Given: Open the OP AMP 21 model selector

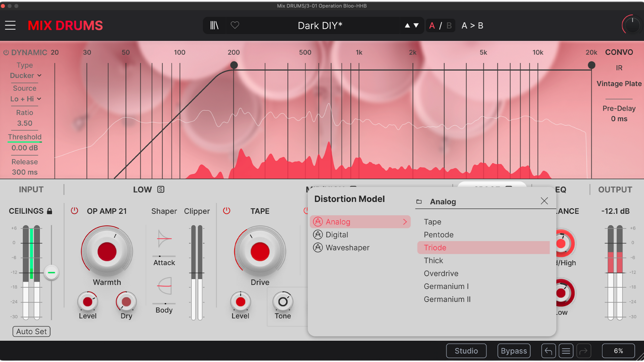Looking at the screenshot, I should point(107,211).
